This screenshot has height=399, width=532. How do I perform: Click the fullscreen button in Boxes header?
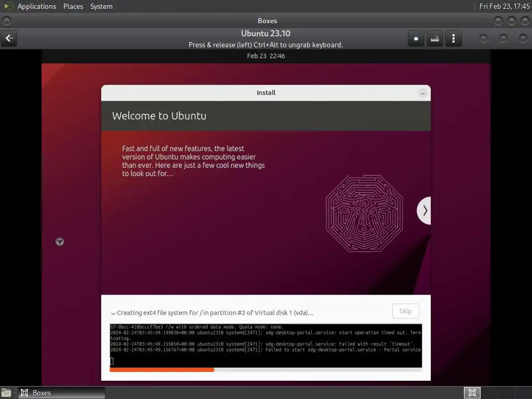point(416,38)
